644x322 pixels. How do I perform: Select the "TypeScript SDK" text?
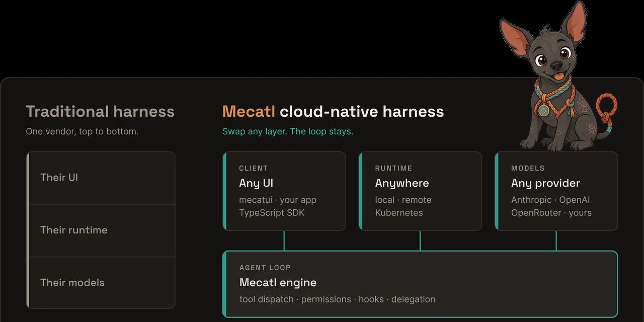pyautogui.click(x=272, y=213)
